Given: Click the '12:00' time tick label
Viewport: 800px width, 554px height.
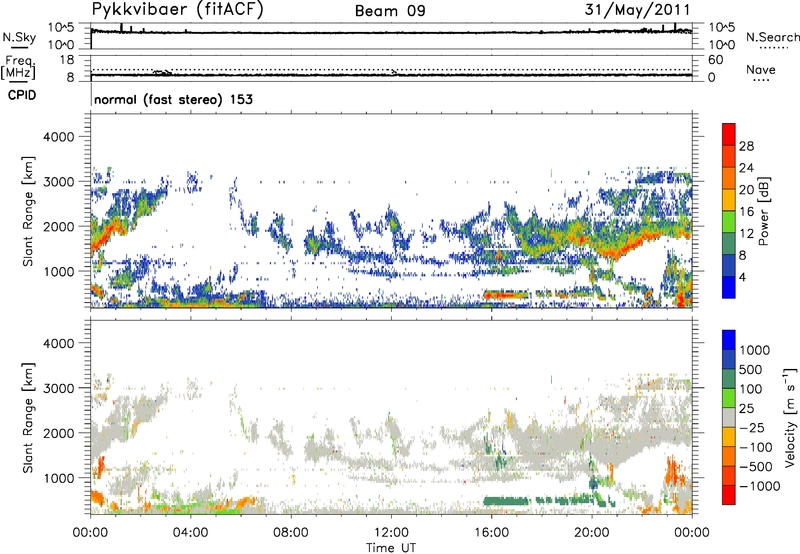Looking at the screenshot, I should [391, 533].
